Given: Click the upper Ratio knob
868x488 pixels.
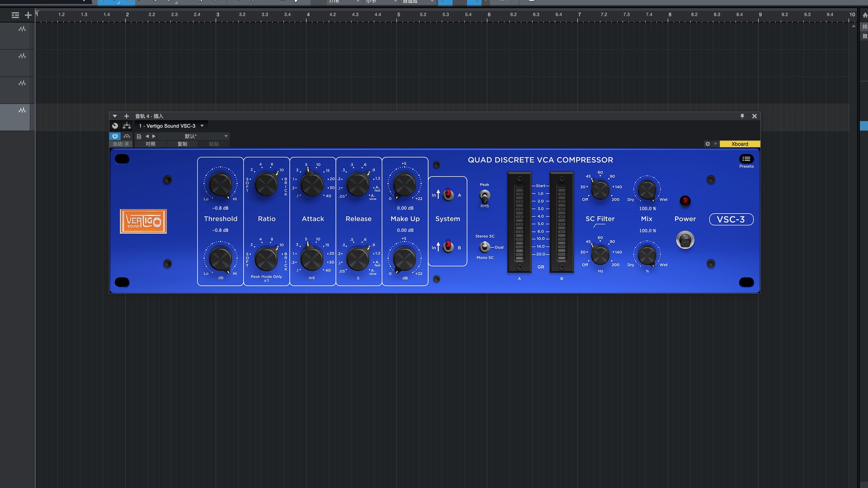Looking at the screenshot, I should click(266, 184).
